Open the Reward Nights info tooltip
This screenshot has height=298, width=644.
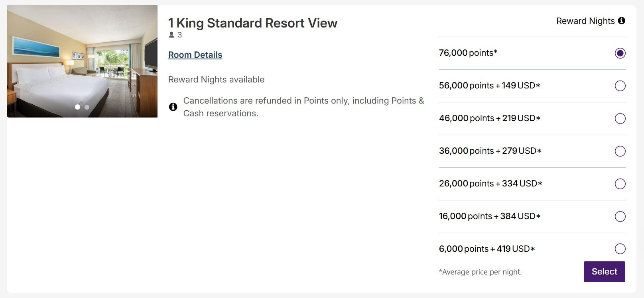(x=621, y=21)
